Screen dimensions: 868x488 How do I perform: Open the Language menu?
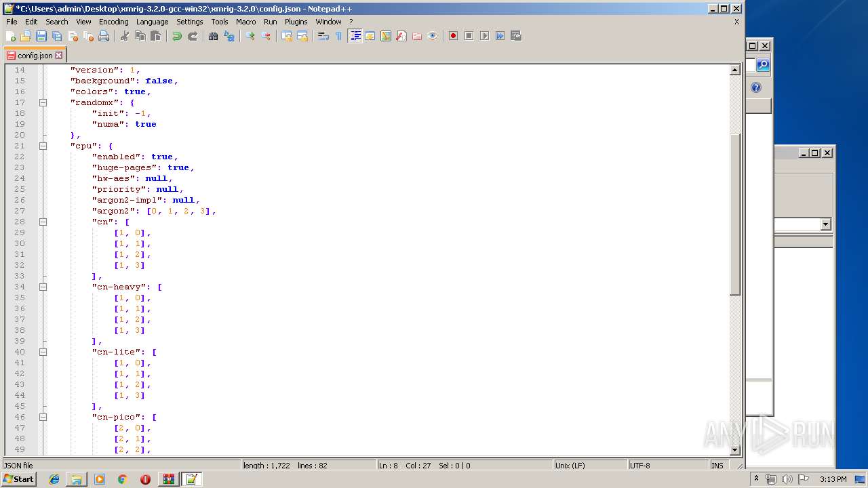(x=152, y=22)
